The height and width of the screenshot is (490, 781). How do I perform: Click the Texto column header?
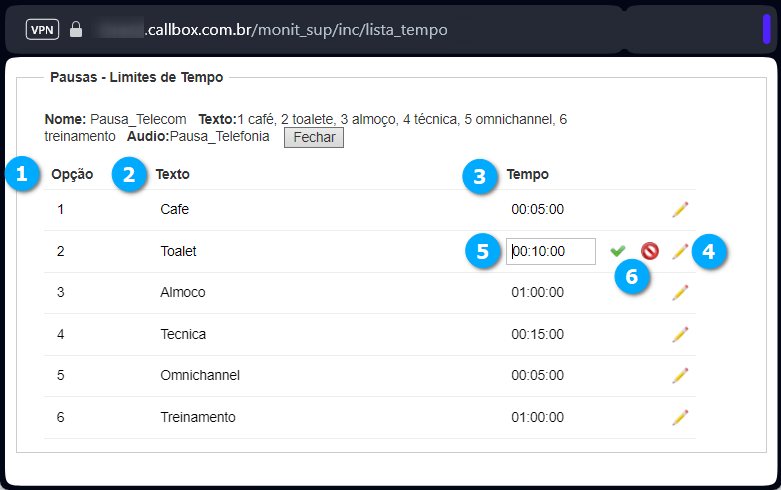(172, 174)
